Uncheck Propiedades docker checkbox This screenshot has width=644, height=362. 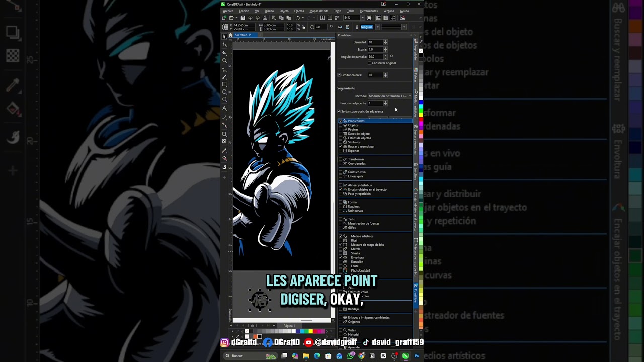340,121
